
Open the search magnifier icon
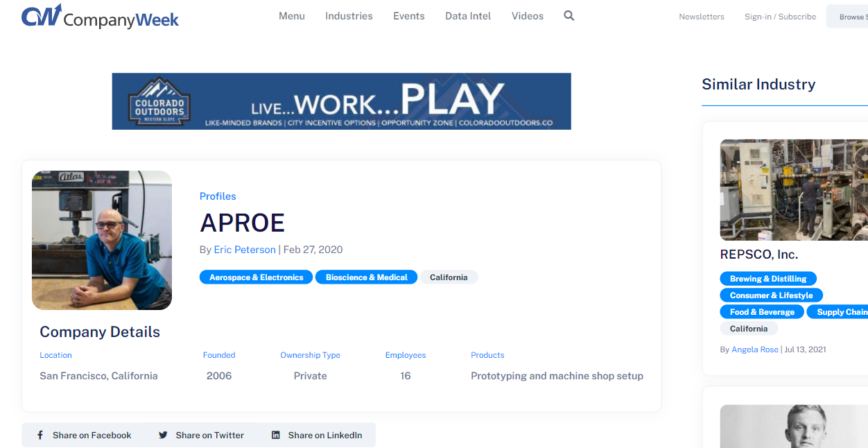(x=569, y=16)
